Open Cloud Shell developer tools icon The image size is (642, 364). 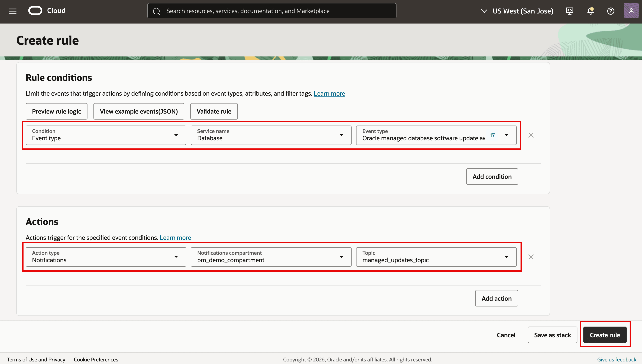[x=570, y=11]
